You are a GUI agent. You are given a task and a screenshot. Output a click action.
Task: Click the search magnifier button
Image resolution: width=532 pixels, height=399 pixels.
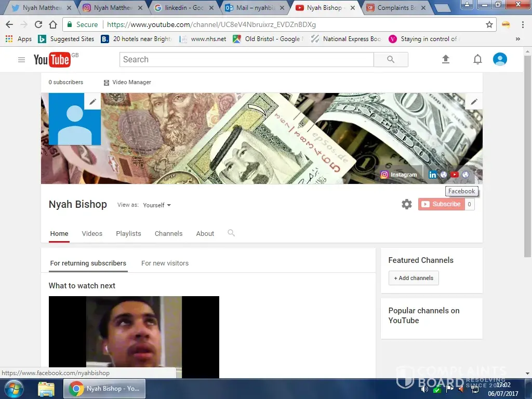[x=391, y=60]
